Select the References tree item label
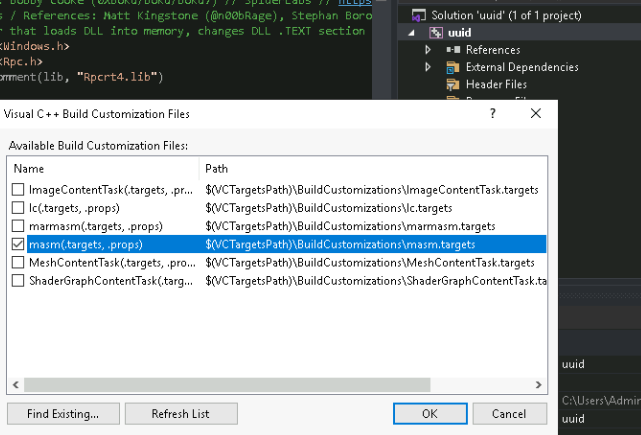641x435 pixels. coord(493,50)
